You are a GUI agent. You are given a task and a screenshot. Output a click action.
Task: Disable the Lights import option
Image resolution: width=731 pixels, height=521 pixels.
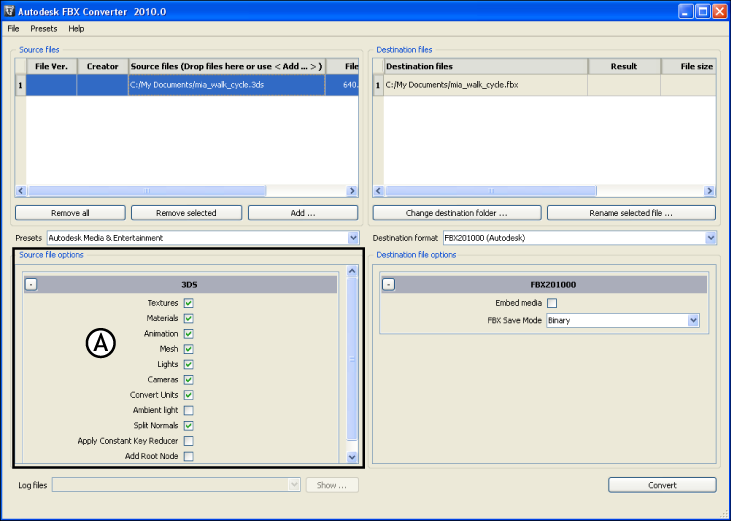(188, 364)
